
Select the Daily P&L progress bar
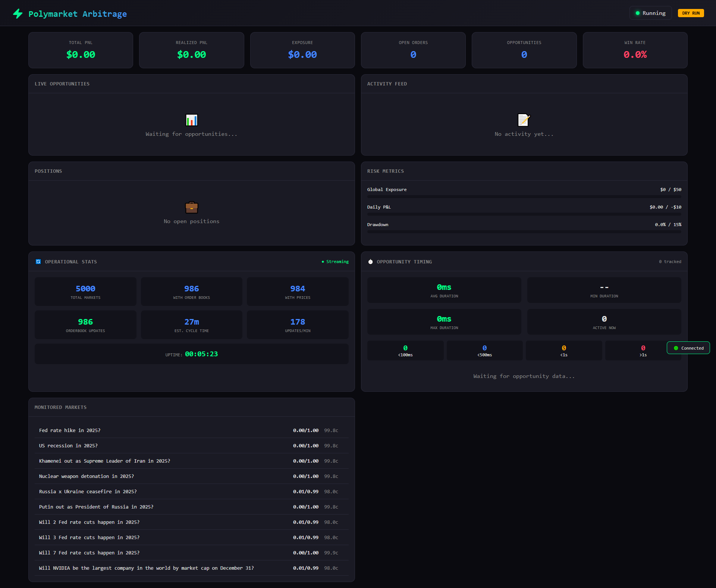click(x=524, y=214)
